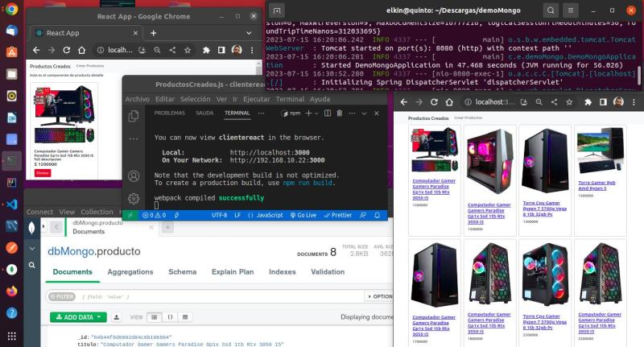Switch Compass to JSON view
This screenshot has width=644, height=347.
(171, 317)
